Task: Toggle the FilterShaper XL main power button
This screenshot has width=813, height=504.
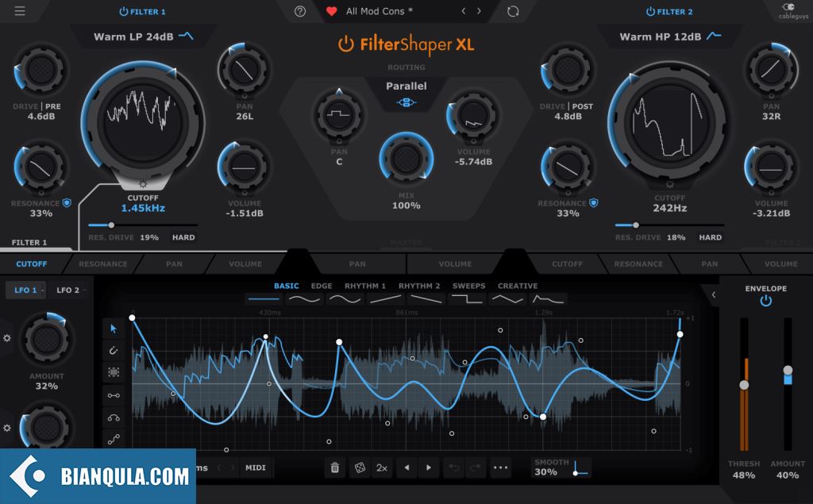Action: click(346, 44)
